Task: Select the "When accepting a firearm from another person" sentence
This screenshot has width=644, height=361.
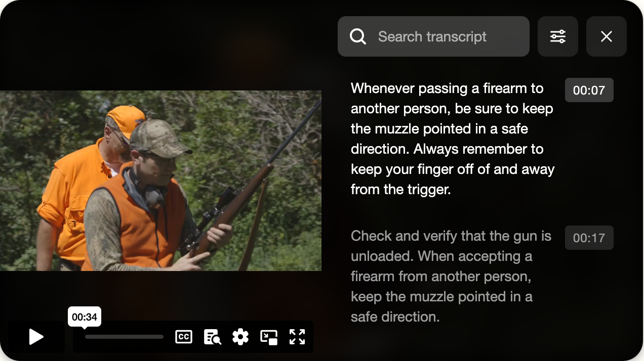Action: [x=441, y=286]
